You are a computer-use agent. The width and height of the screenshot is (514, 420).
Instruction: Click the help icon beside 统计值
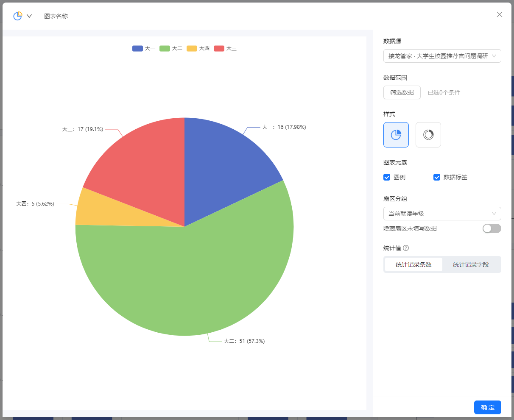pyautogui.click(x=406, y=248)
